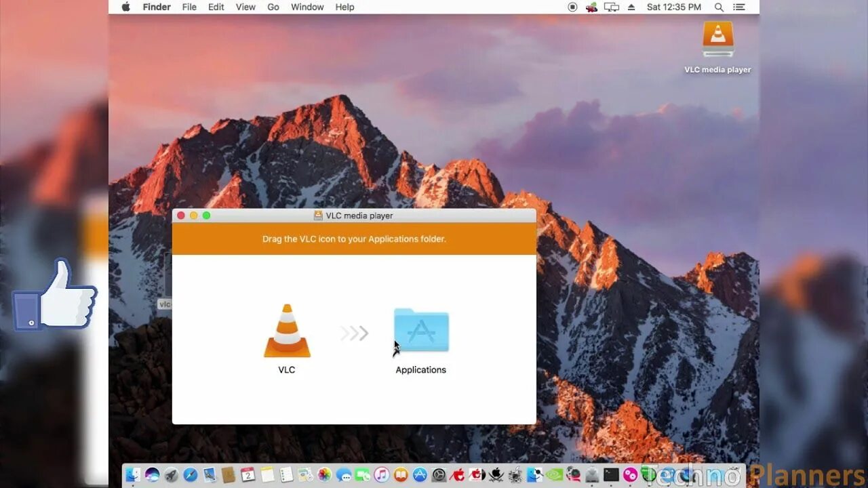868x488 pixels.
Task: Open the Go menu
Action: [273, 7]
